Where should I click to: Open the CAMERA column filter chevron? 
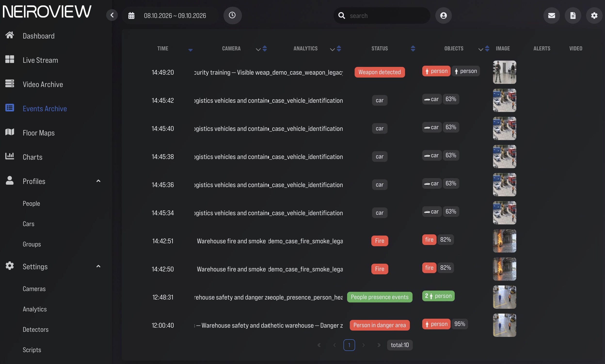pos(258,50)
